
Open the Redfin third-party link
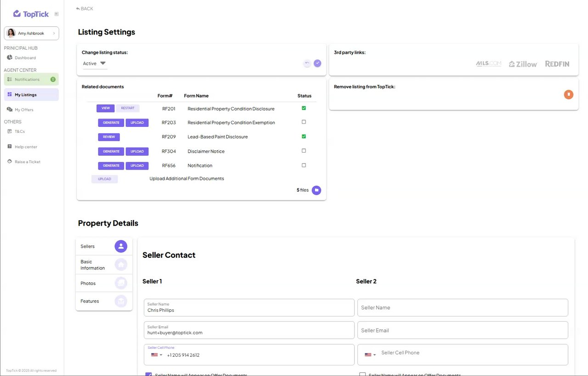[x=557, y=64]
